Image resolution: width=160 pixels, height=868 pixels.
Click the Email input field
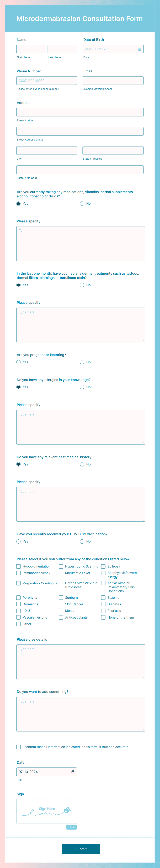[x=113, y=80]
